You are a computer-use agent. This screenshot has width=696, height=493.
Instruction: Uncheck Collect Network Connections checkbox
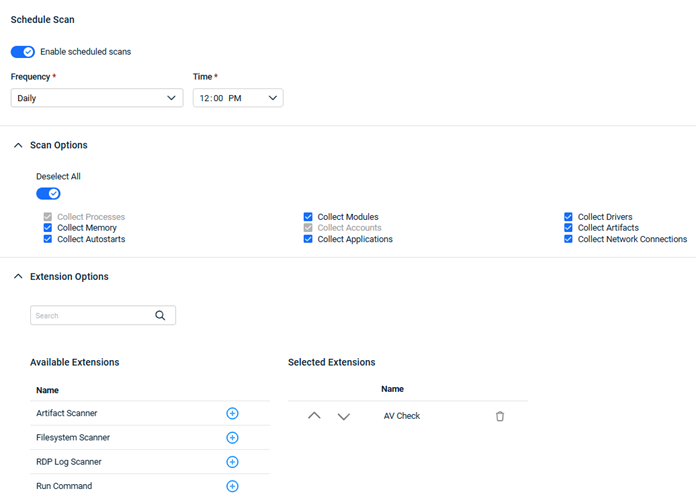568,239
